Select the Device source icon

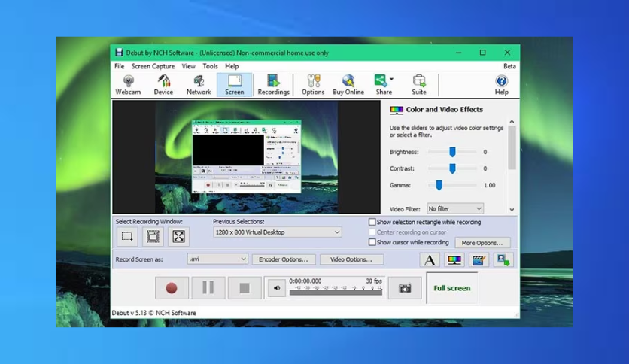[x=163, y=85]
